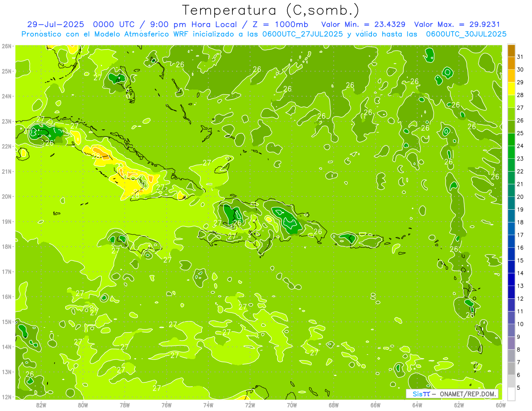Click the '17N' latitude axis label

point(7,271)
